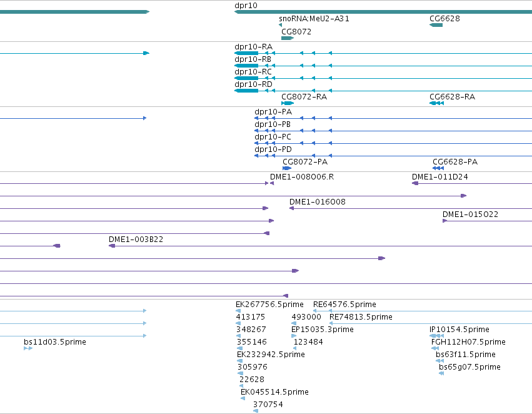Click the CG6628-PA protein label
The width and height of the screenshot is (532, 414).
pyautogui.click(x=455, y=162)
